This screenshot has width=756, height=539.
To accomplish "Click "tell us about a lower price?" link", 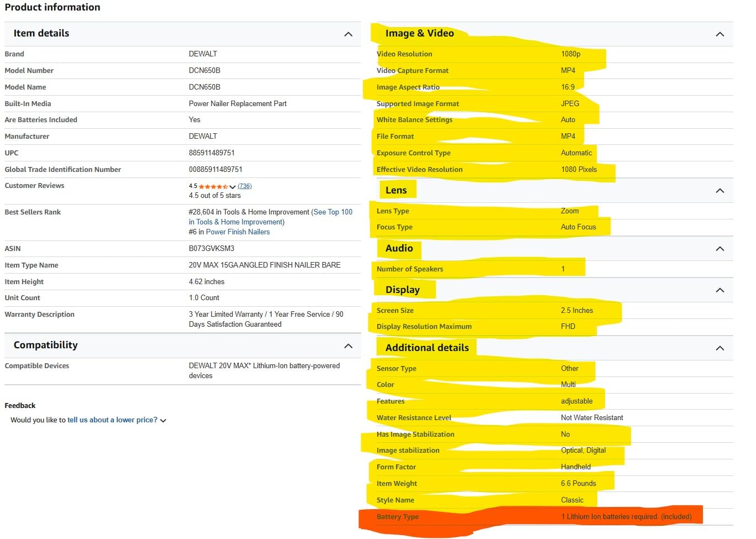I will 112,420.
